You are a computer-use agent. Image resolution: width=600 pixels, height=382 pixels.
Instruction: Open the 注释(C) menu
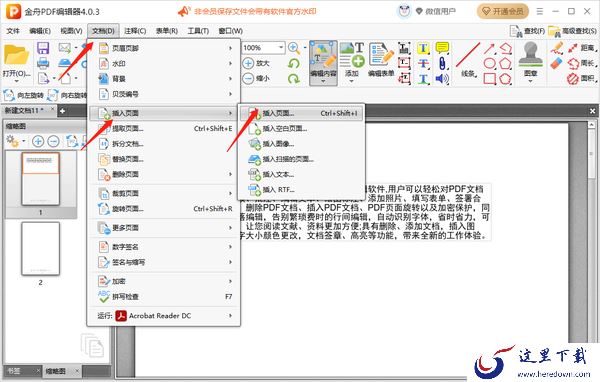[135, 31]
